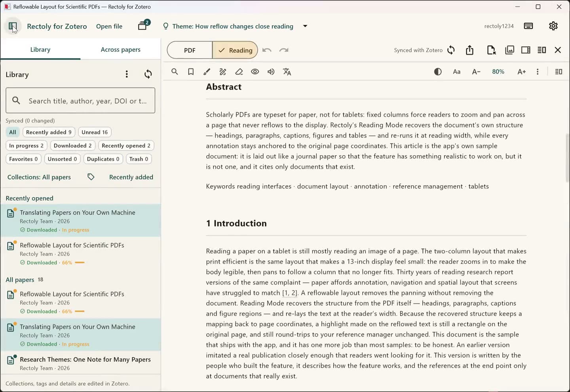Open the tags filter icon
Screen dimensions: 570x392
(x=91, y=177)
